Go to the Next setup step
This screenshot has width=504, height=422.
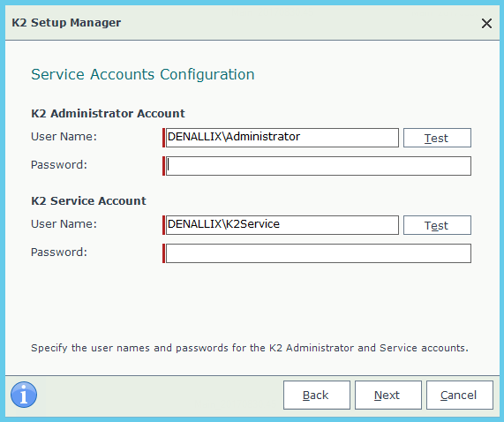click(x=388, y=395)
